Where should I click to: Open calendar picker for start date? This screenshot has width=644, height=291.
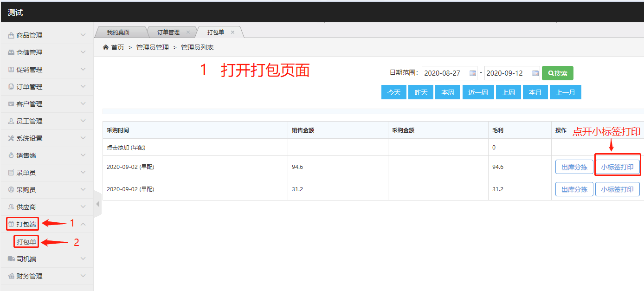(x=473, y=73)
